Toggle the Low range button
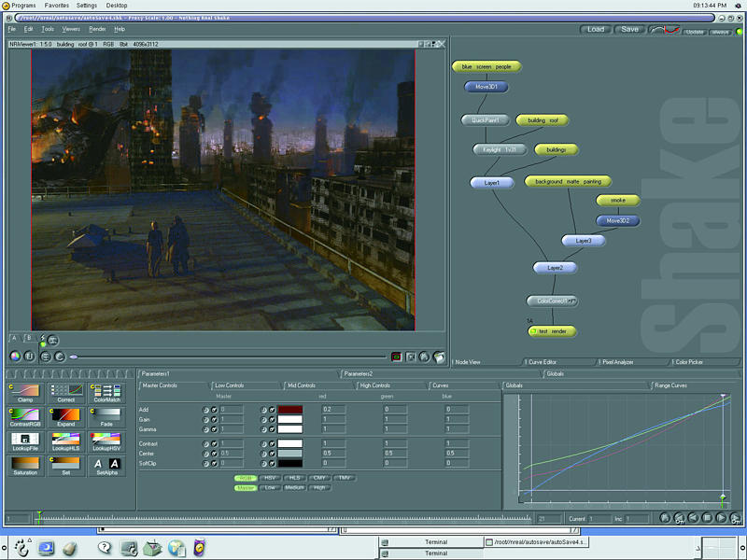747x560 pixels. pyautogui.click(x=270, y=487)
